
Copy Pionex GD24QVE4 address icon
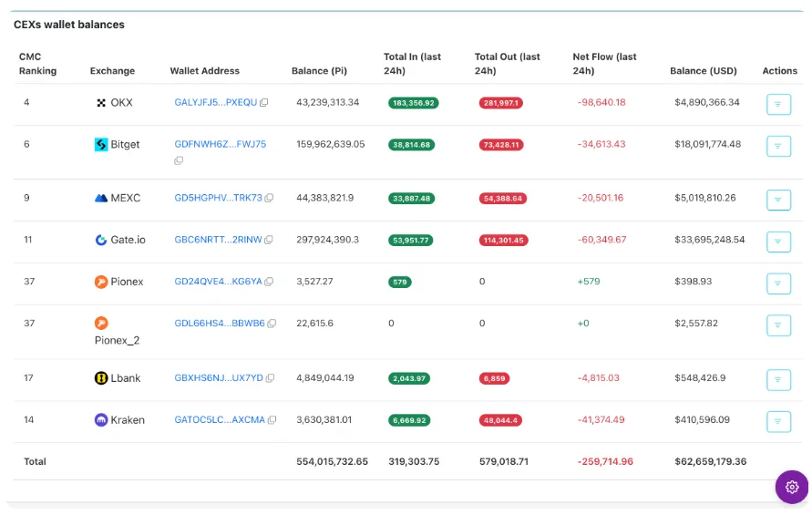pos(269,282)
